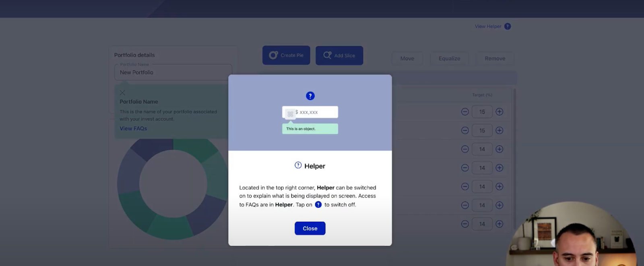Click the Move button

[x=407, y=58]
